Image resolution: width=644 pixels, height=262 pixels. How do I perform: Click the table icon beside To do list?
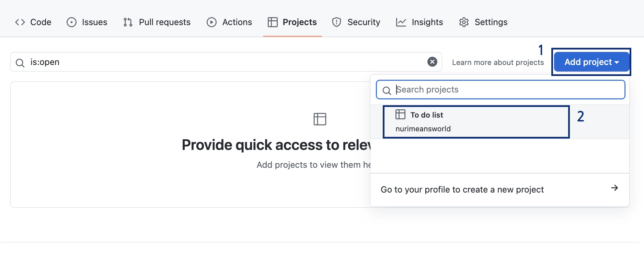point(400,114)
